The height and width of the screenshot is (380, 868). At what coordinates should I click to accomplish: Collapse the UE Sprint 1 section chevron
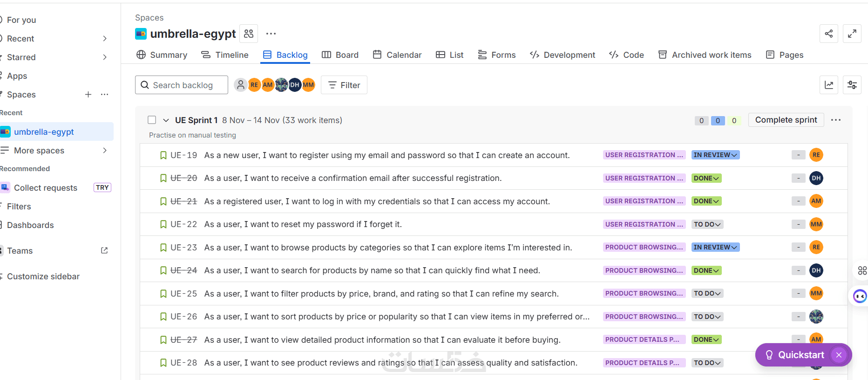pyautogui.click(x=166, y=120)
